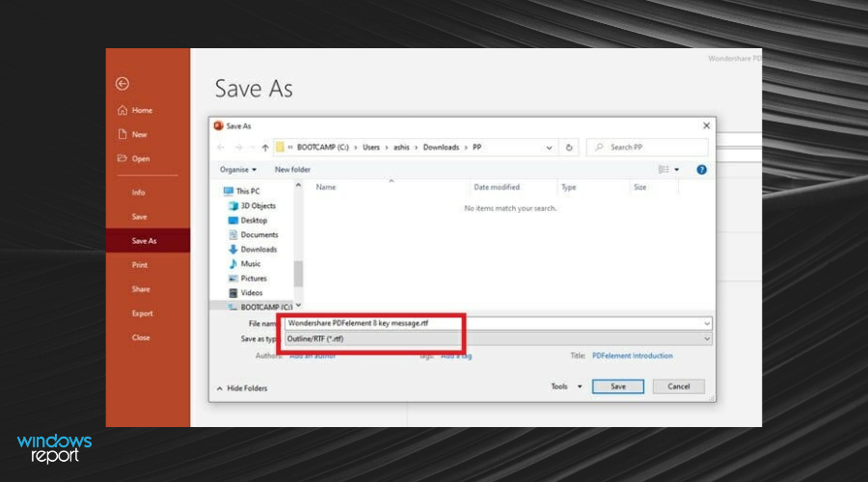Image resolution: width=868 pixels, height=482 pixels.
Task: Click the dialog's back navigation arrow
Action: coord(221,147)
